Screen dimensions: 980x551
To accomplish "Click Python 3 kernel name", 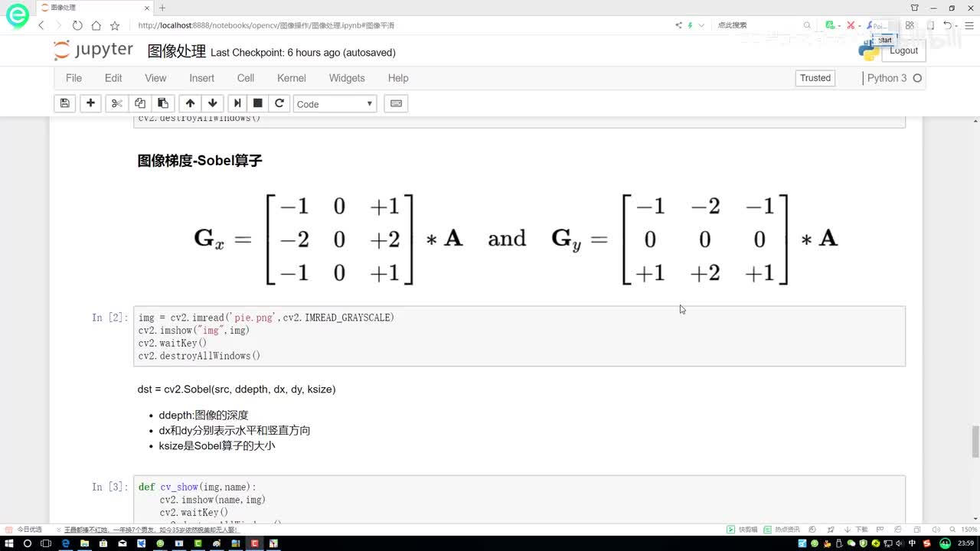I will [887, 78].
